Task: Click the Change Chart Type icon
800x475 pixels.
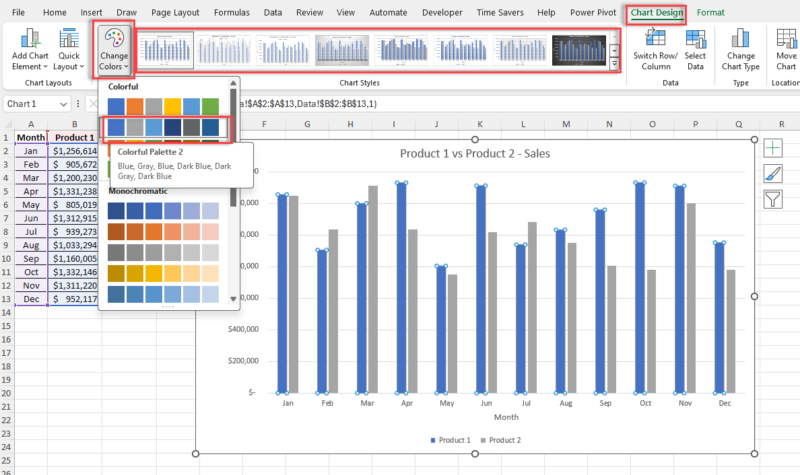Action: pos(741,39)
